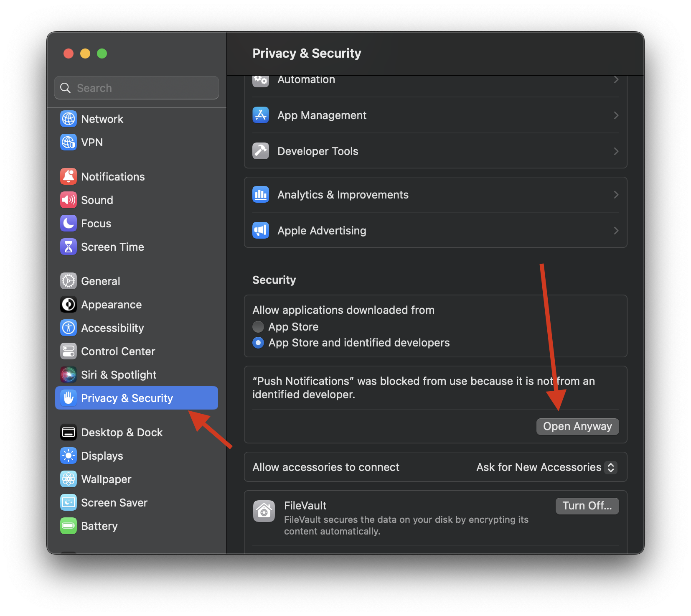Click the Network globe icon in sidebar

click(x=69, y=119)
